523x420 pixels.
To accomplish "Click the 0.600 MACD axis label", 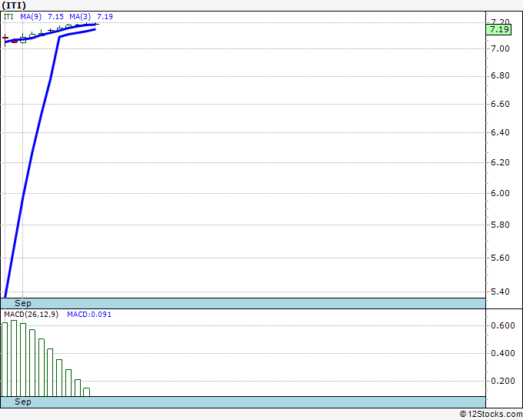I will click(503, 325).
